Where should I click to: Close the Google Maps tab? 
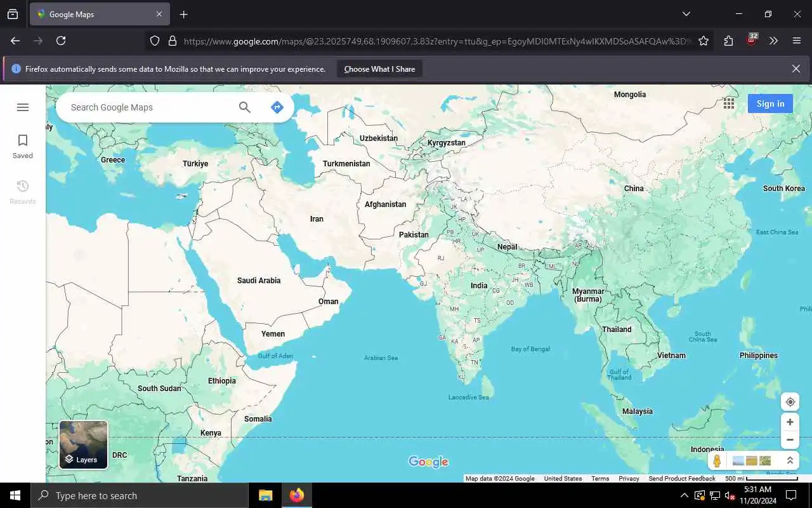click(x=159, y=14)
